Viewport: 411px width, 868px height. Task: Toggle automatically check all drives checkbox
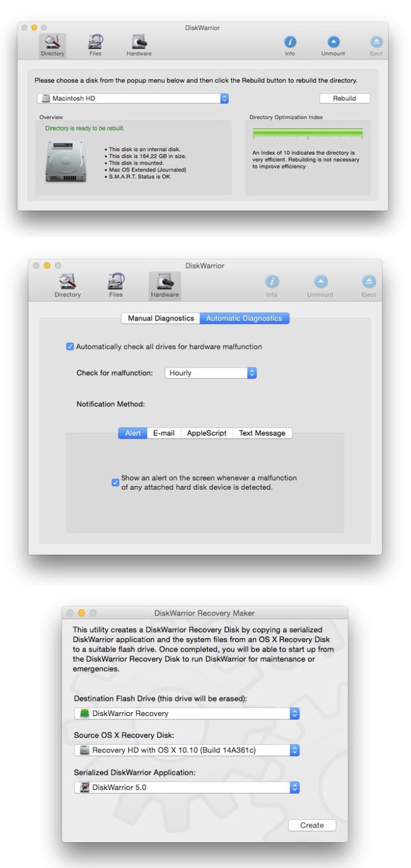click(x=70, y=347)
